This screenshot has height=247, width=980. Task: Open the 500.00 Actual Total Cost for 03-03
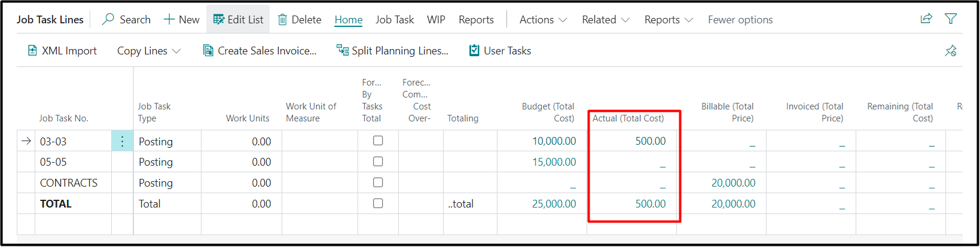pyautogui.click(x=650, y=141)
